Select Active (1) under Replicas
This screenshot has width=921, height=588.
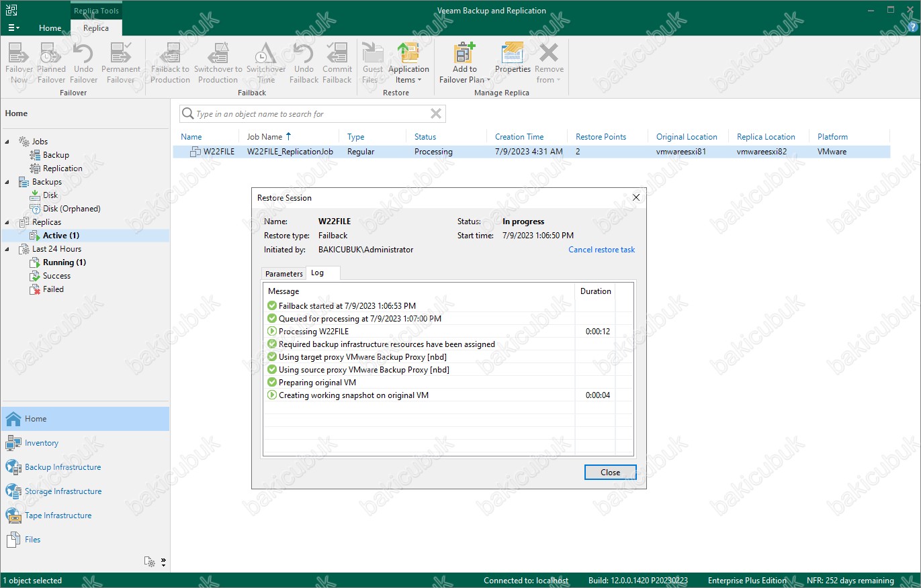[x=61, y=236]
